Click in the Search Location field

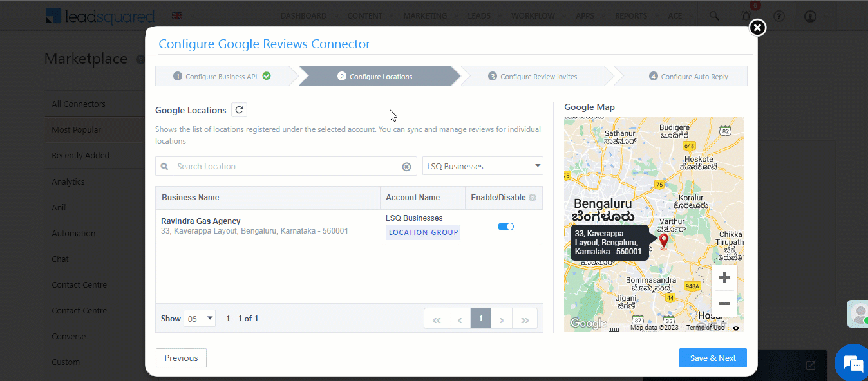[287, 166]
